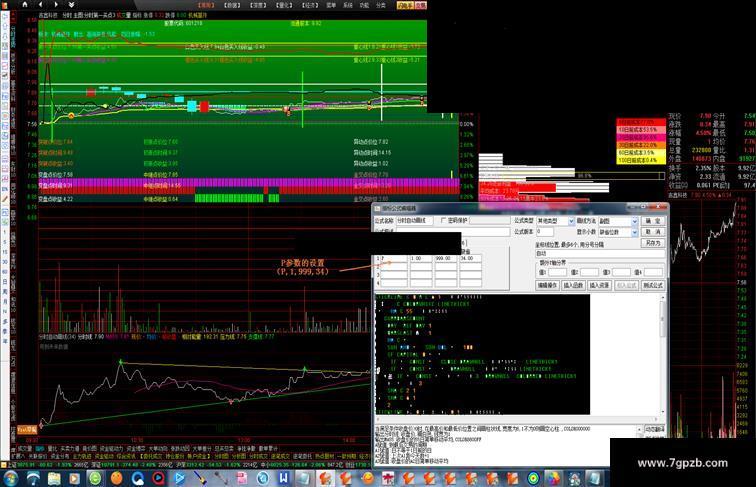The width and height of the screenshot is (756, 487).
Task: Switch to the 量比 indicator tab at bottom
Action: (x=52, y=449)
